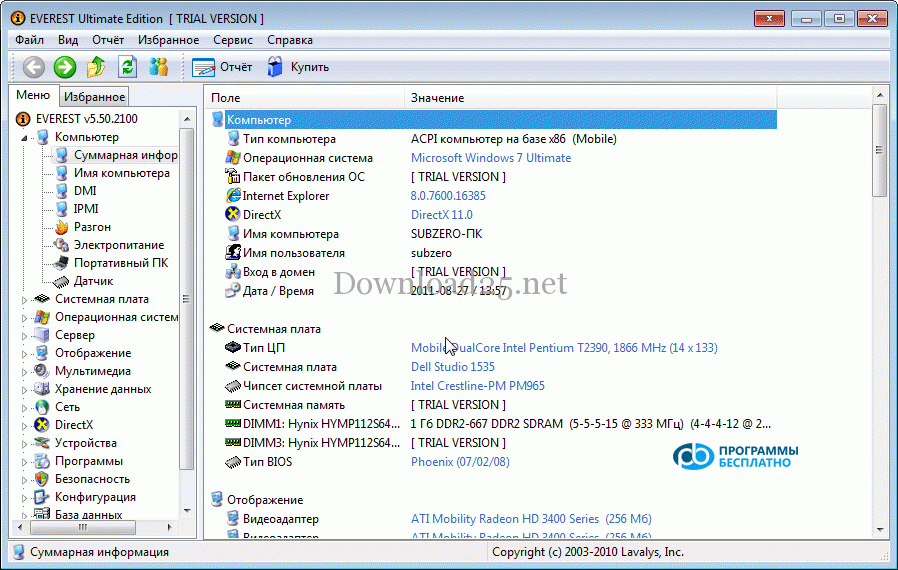Open the users icon in toolbar
The image size is (898, 570).
pyautogui.click(x=159, y=67)
